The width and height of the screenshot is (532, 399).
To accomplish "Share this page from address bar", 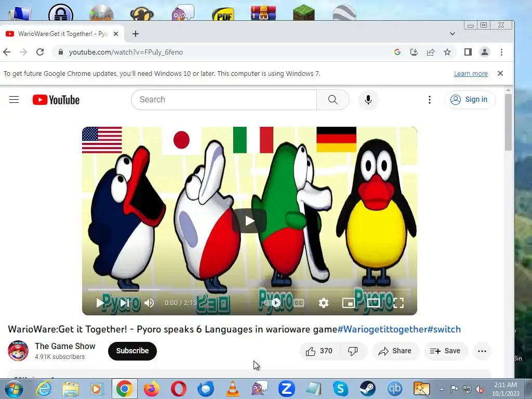I will pyautogui.click(x=431, y=52).
